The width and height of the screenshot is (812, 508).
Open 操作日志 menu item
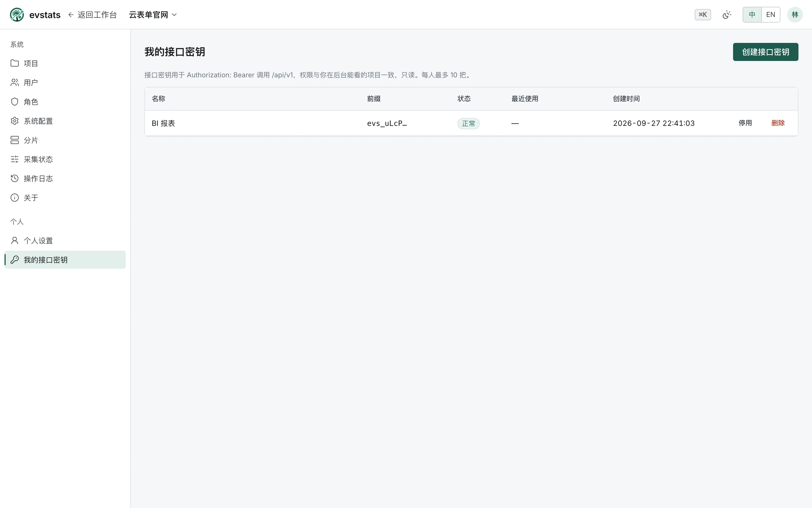click(x=65, y=178)
